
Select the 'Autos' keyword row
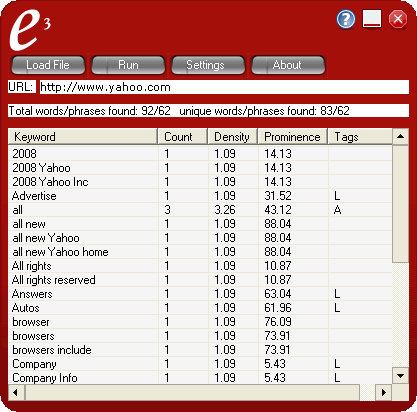(200, 308)
